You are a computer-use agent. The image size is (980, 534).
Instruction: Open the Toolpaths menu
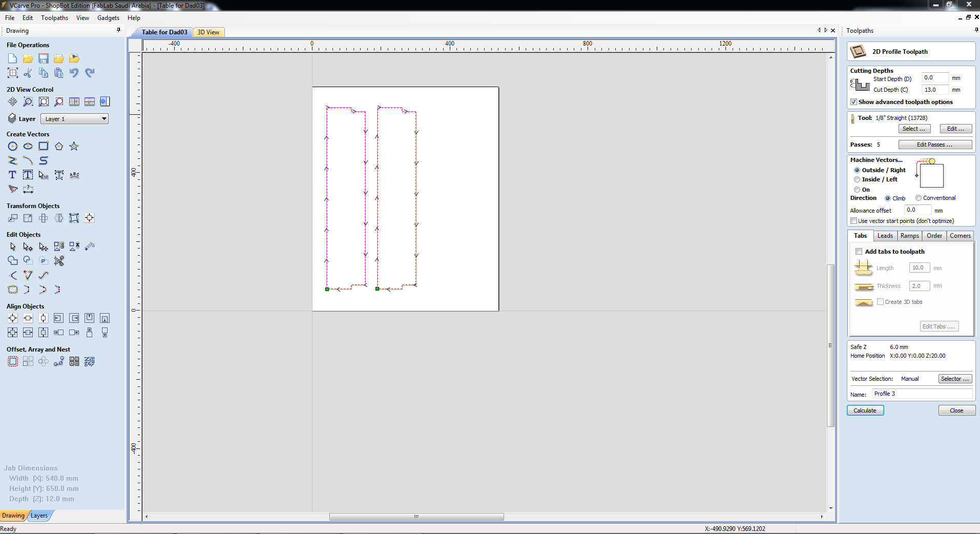[54, 18]
